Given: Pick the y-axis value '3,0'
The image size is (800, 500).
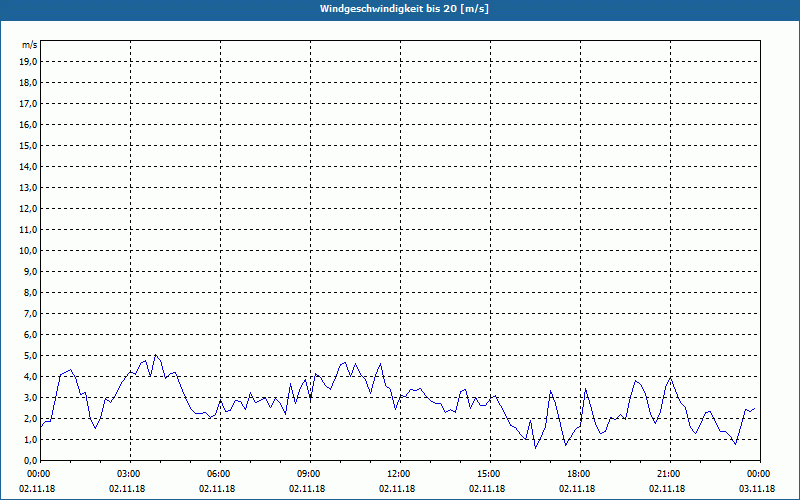Looking at the screenshot, I should 30,397.
